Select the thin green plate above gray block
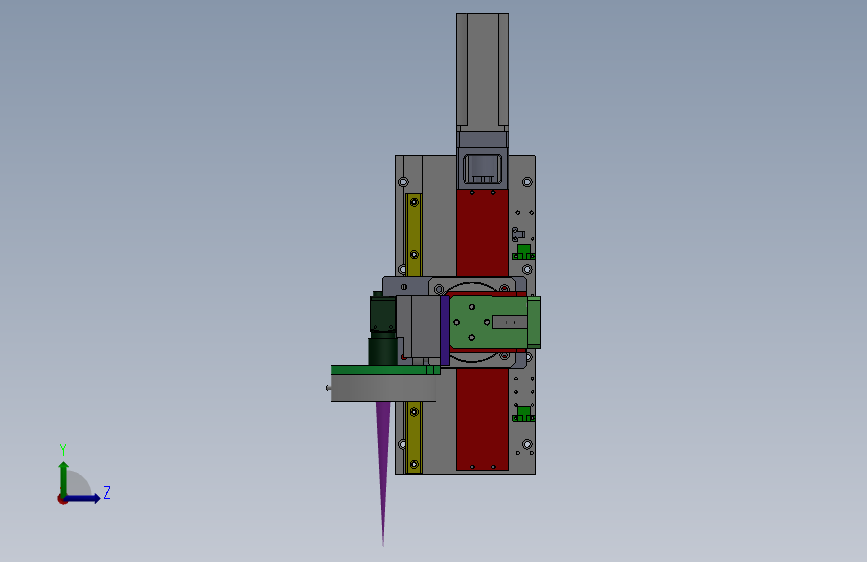This screenshot has width=867, height=562. [x=385, y=370]
